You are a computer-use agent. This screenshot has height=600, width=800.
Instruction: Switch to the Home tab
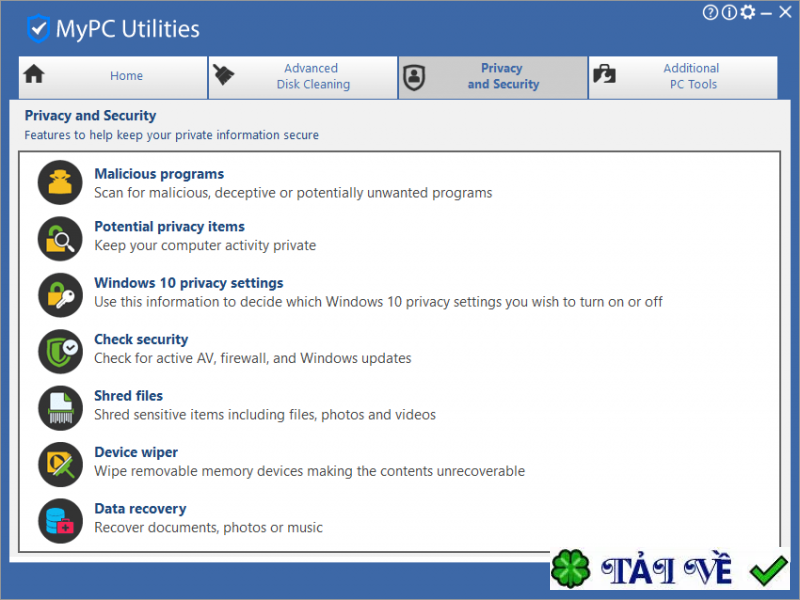(x=113, y=77)
